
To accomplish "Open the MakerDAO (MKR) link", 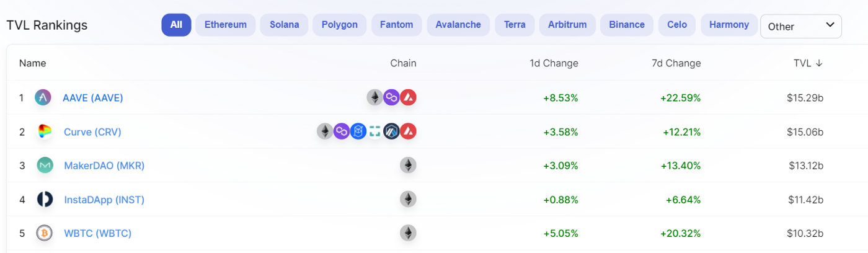I will [104, 166].
